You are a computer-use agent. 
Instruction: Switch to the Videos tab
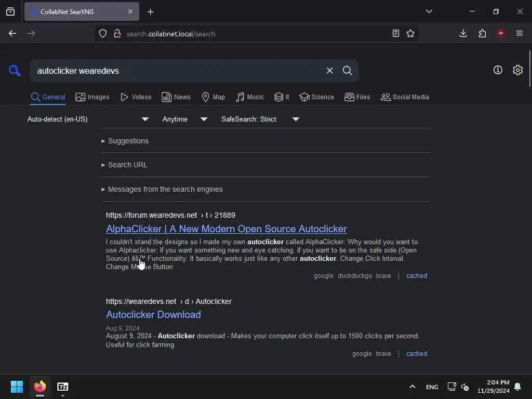point(136,97)
